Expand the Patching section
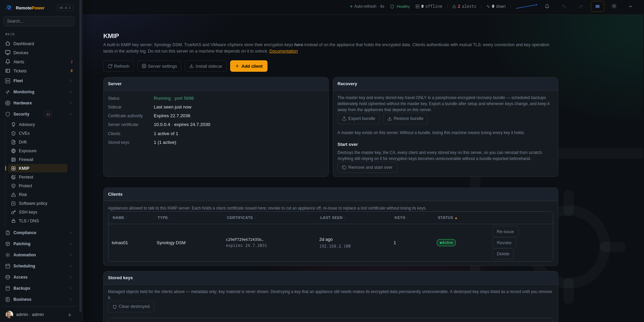 [x=39, y=244]
